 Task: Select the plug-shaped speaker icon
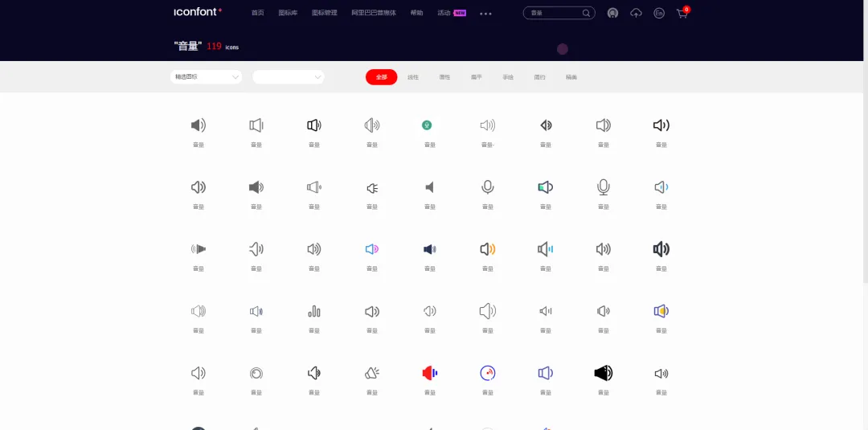(372, 188)
